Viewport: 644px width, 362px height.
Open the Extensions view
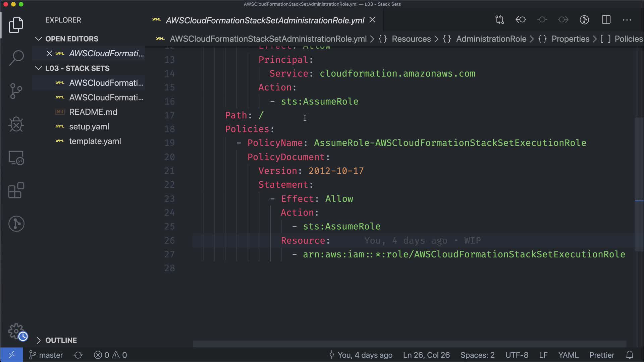[16, 191]
